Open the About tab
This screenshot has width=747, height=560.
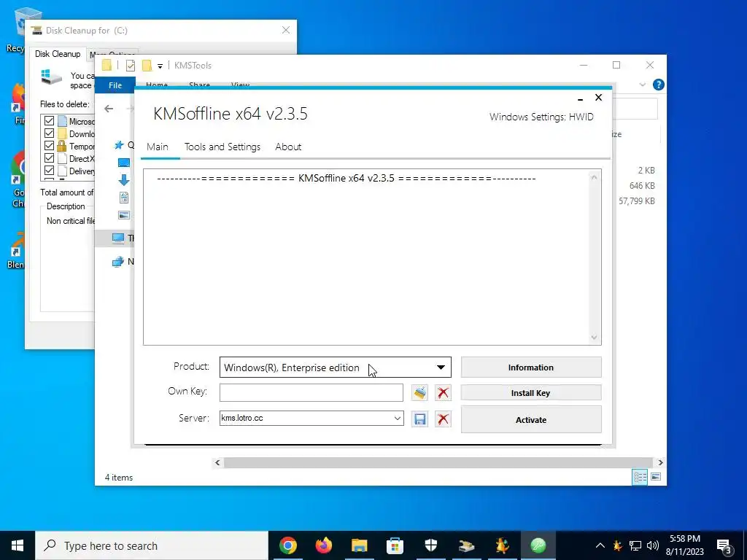[x=288, y=147]
